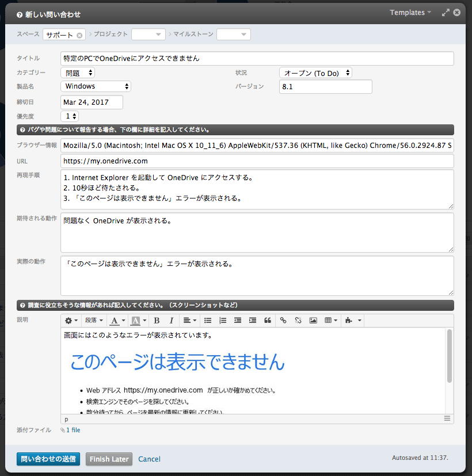Click into the 実際の動作 textarea

pos(257,276)
